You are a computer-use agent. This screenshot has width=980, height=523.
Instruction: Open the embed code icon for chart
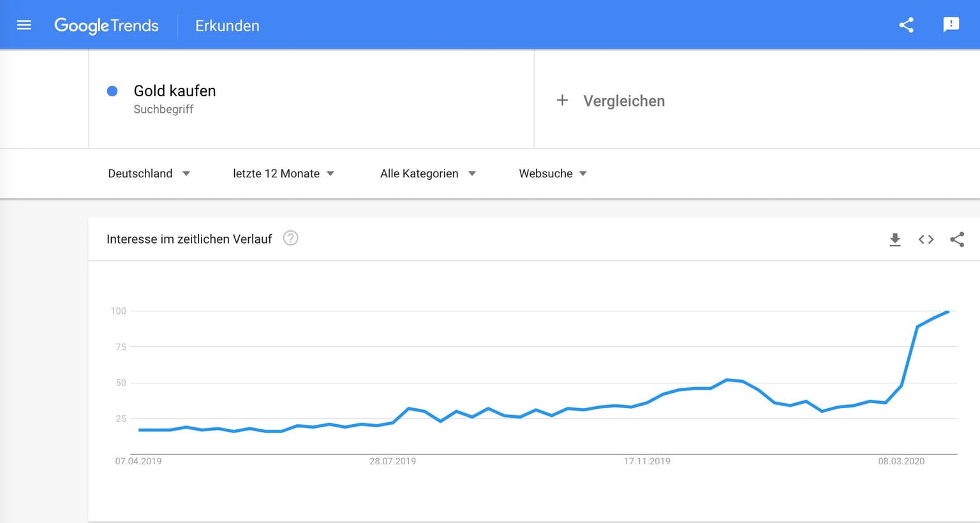pos(926,239)
